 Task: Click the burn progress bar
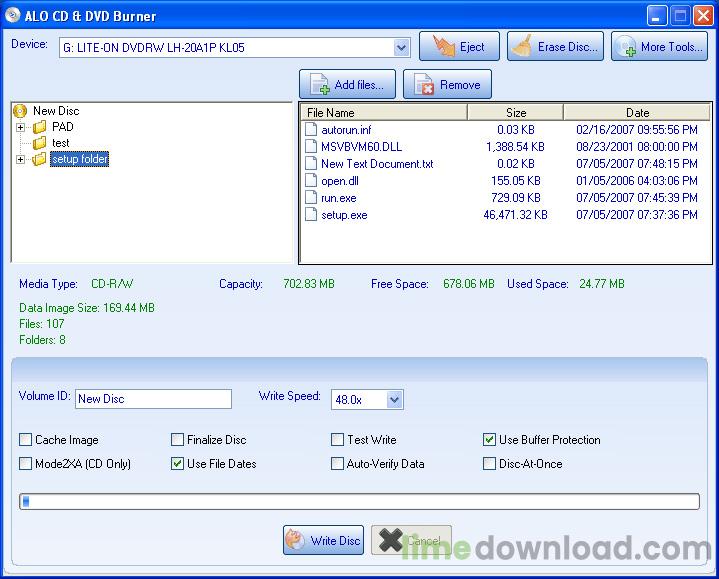[360, 502]
